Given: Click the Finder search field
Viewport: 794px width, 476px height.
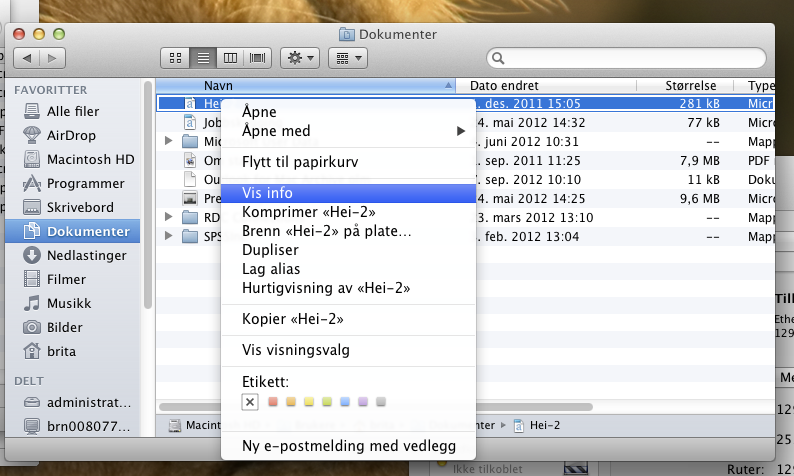Looking at the screenshot, I should (x=630, y=58).
